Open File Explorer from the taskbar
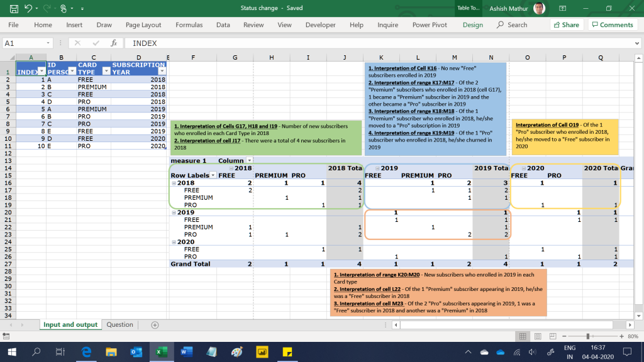This screenshot has width=644, height=362. [x=111, y=352]
